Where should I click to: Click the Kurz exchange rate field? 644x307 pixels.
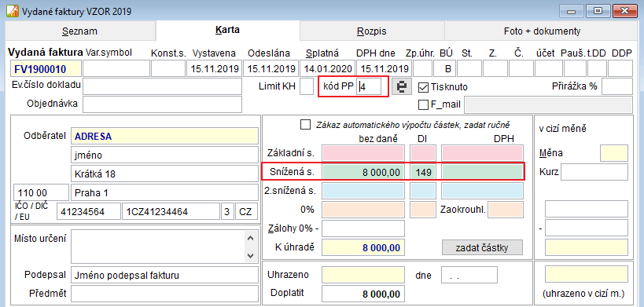click(594, 172)
